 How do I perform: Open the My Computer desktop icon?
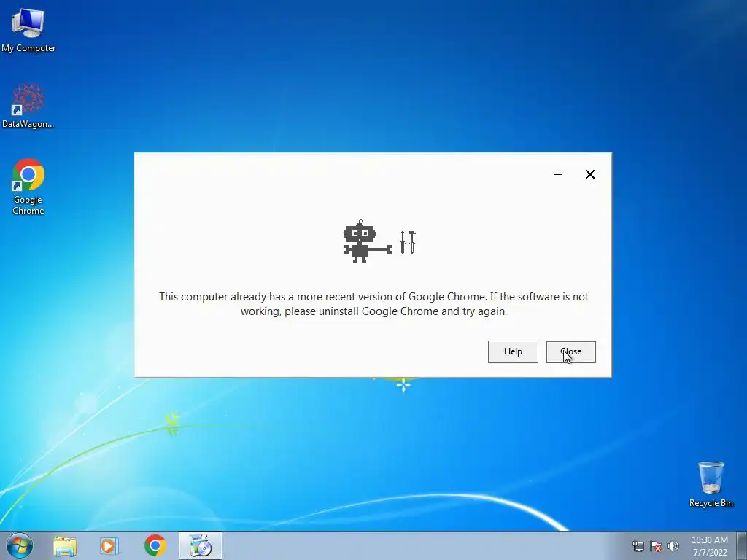tap(28, 29)
